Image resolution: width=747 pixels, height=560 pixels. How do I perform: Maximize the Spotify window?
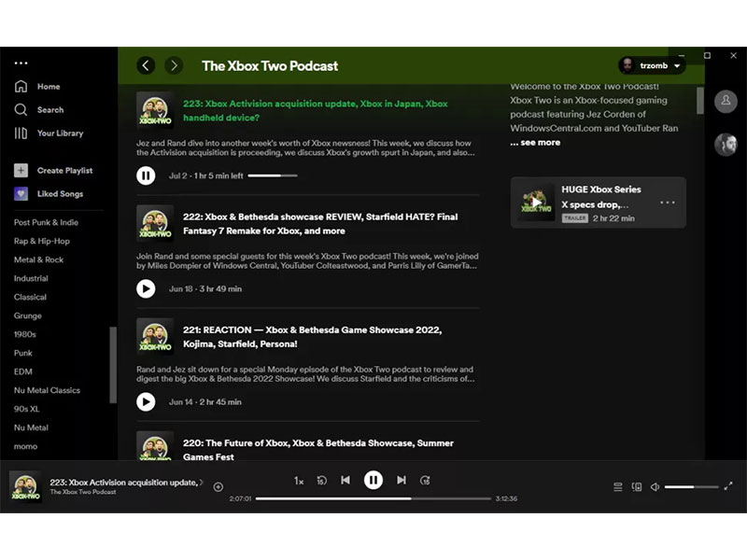[x=707, y=55]
